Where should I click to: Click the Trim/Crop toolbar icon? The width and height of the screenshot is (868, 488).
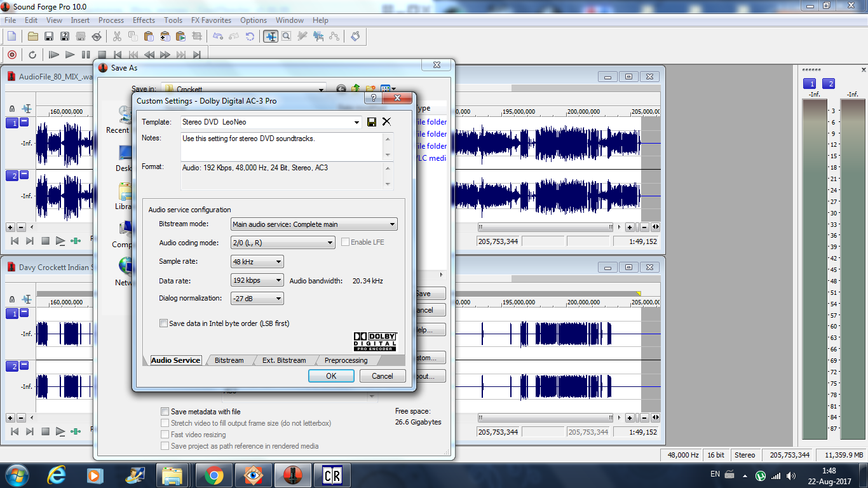click(197, 36)
